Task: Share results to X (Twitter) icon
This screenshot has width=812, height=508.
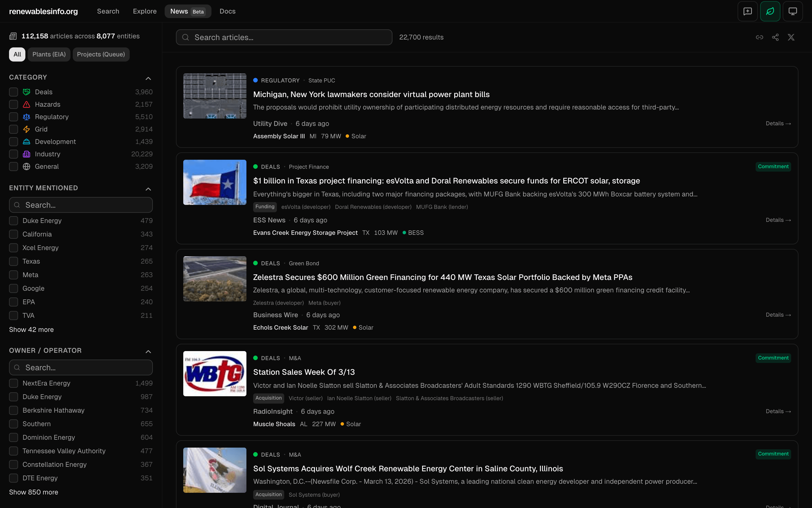Action: [791, 37]
